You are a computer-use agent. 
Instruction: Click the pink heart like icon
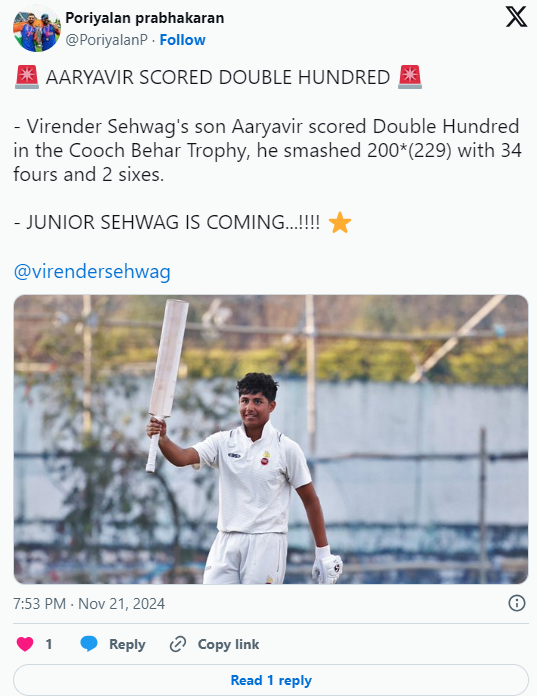click(x=25, y=644)
